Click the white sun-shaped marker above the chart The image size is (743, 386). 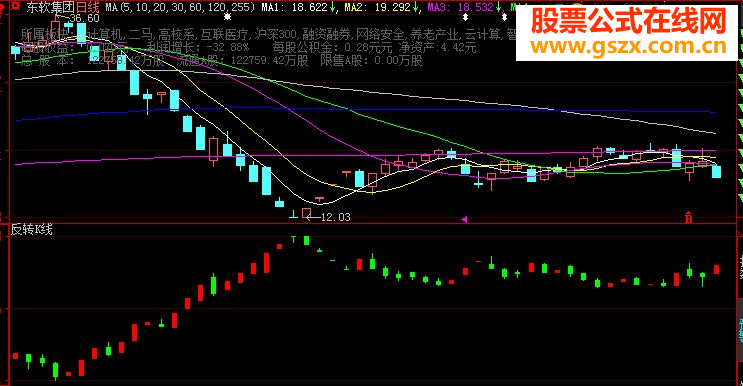pos(228,17)
